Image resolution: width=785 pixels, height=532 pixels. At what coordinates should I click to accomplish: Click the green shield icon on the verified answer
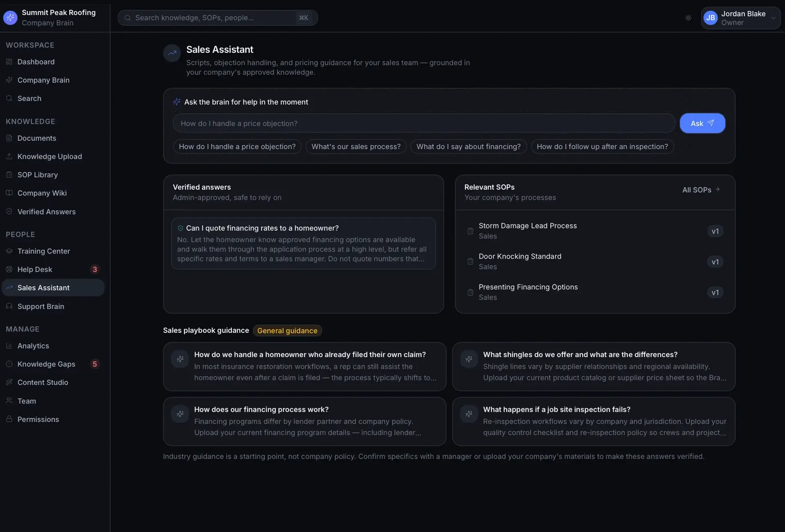180,228
